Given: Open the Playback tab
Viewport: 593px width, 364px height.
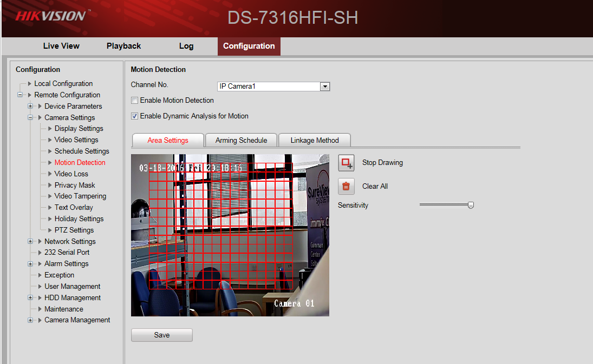Looking at the screenshot, I should click(123, 46).
